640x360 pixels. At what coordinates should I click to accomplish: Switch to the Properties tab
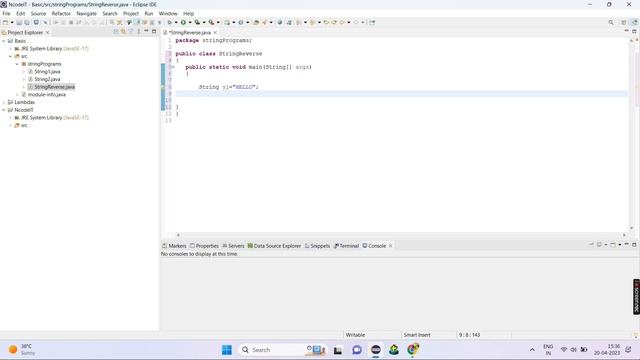(x=204, y=246)
